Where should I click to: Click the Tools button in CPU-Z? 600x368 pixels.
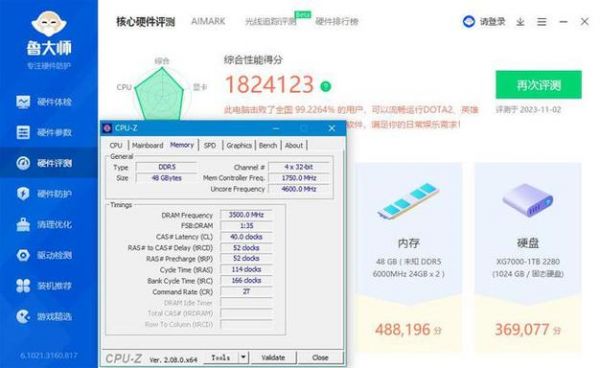(221, 358)
